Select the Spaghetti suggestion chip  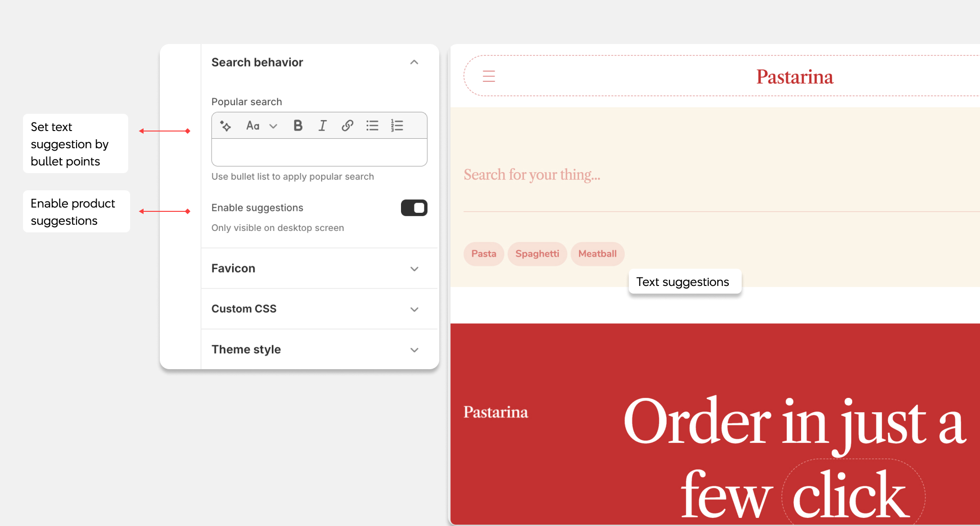click(537, 254)
